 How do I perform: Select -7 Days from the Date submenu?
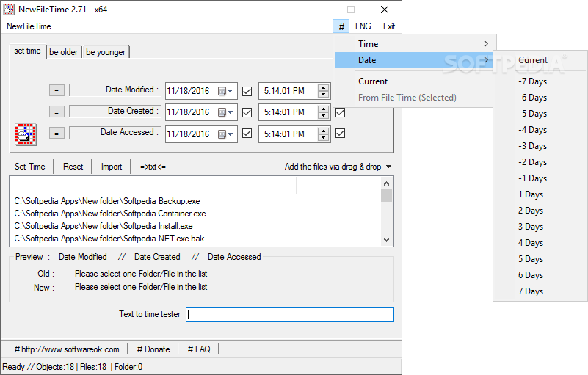click(540, 81)
